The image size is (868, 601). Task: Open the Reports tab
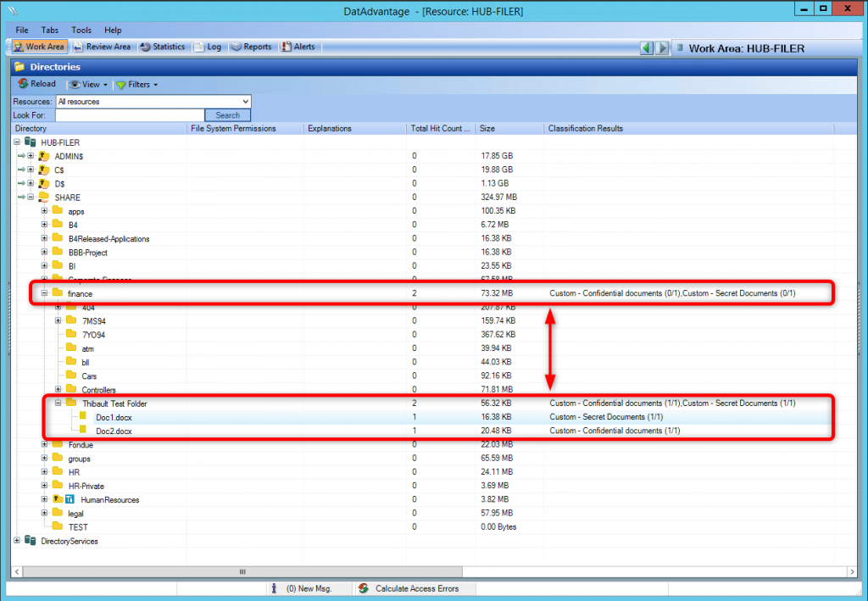click(x=251, y=47)
